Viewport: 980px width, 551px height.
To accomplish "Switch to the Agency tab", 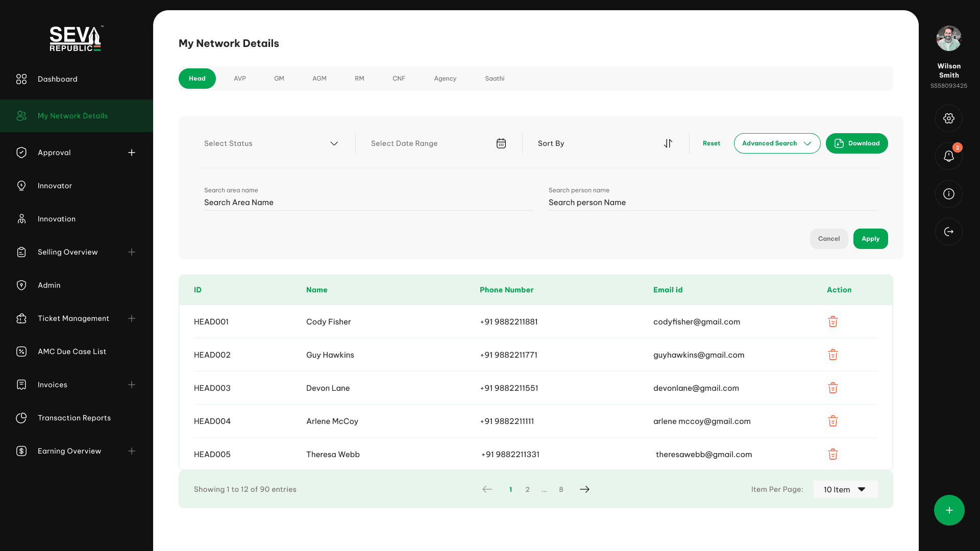I will click(x=445, y=79).
